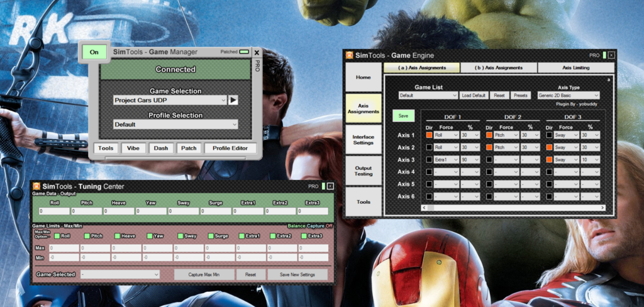Toggle Axis 1 DOF 1 direction checkbox
The image size is (644, 307).
pos(429,135)
